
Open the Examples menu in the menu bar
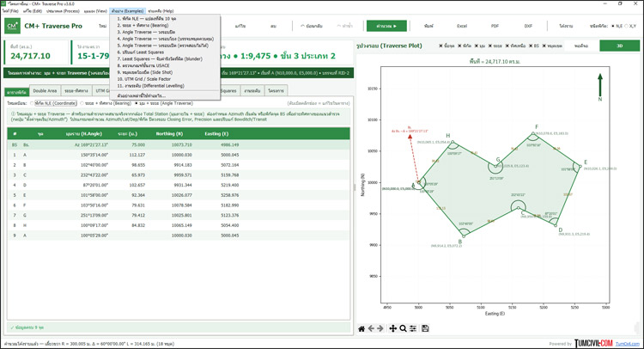click(x=127, y=11)
